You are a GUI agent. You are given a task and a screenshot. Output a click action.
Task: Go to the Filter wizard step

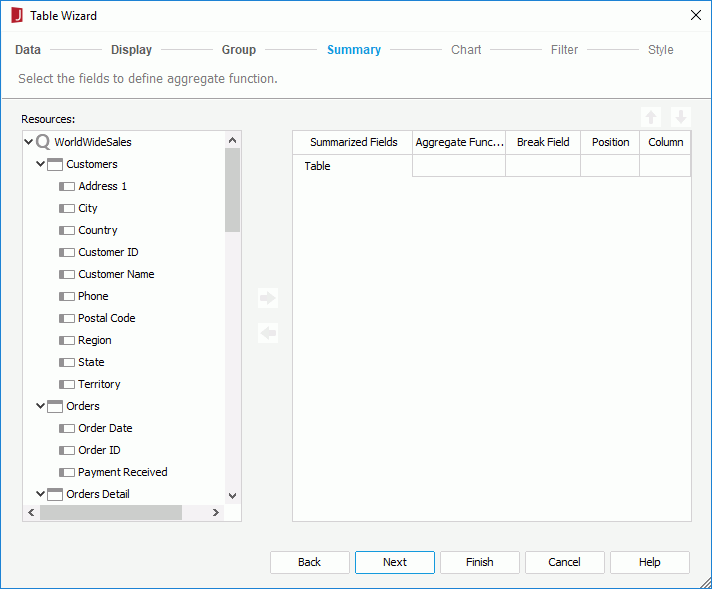(564, 49)
